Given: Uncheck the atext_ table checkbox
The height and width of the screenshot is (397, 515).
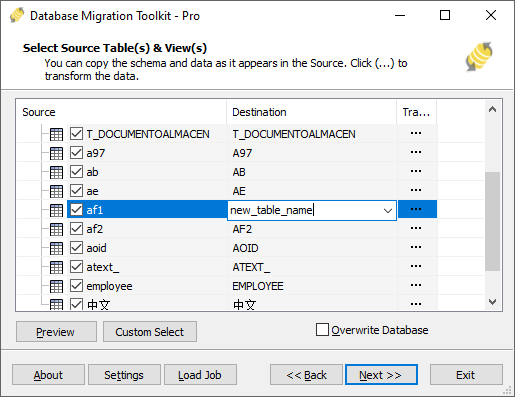Looking at the screenshot, I should point(76,267).
